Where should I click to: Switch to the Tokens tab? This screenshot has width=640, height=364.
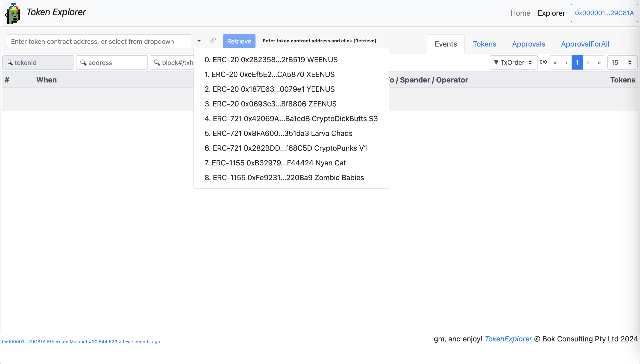tap(484, 44)
